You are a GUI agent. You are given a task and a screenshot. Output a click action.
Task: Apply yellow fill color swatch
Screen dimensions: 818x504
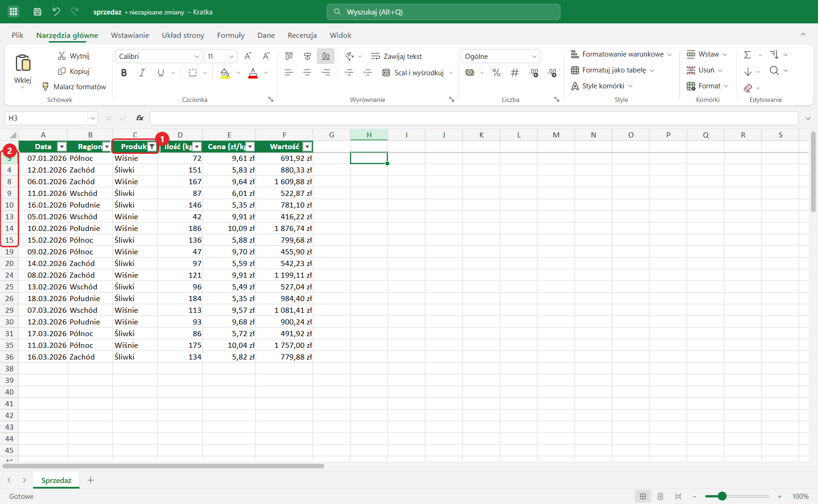point(225,72)
